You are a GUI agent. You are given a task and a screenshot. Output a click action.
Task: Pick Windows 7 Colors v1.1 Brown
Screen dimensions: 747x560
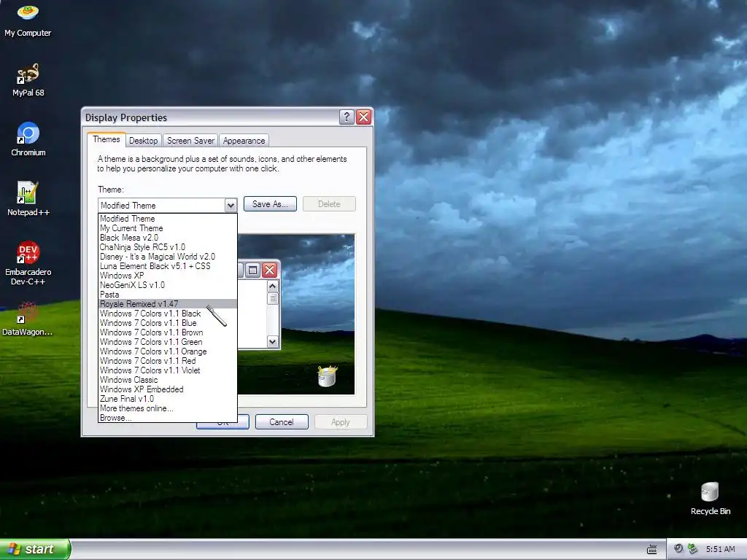click(x=168, y=332)
